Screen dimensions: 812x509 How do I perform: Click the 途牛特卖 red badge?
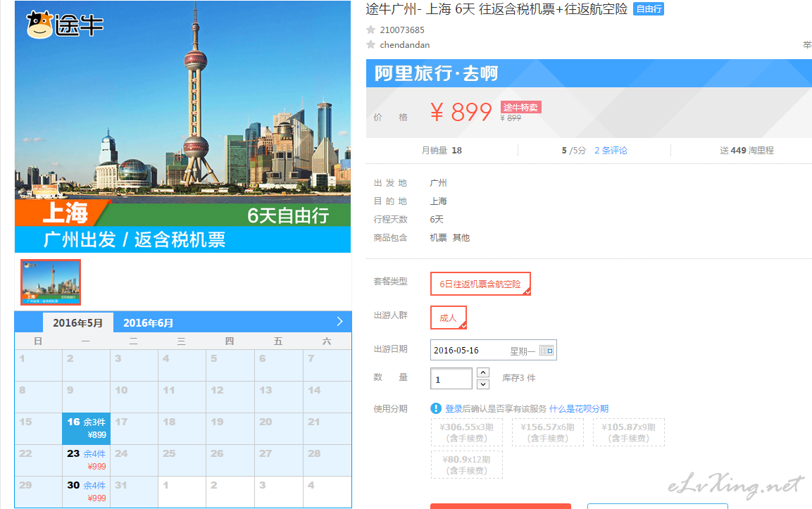pyautogui.click(x=520, y=107)
